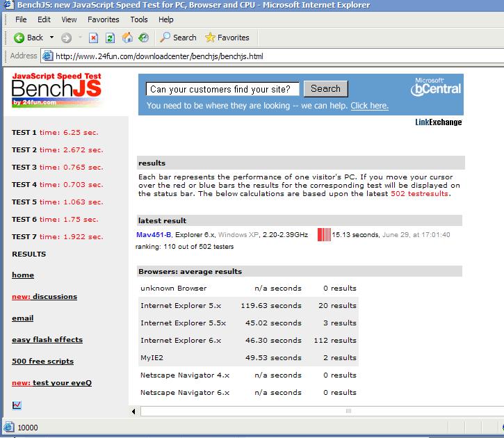
Task: Click the '119.63 seconds' value
Action: (271, 306)
